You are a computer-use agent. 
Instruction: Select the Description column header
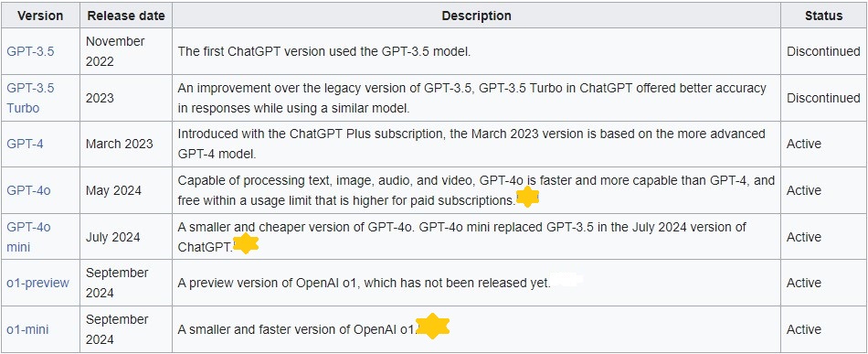tap(477, 16)
